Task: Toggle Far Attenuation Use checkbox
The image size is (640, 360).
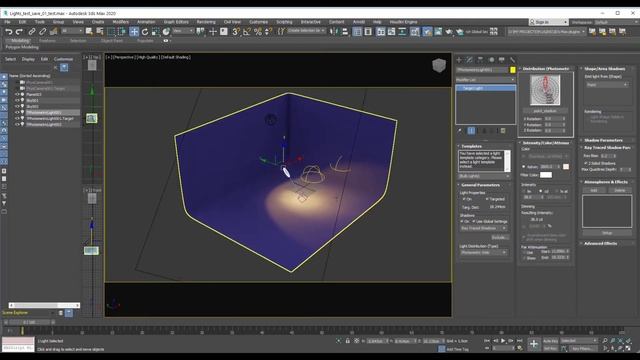Action: (524, 252)
